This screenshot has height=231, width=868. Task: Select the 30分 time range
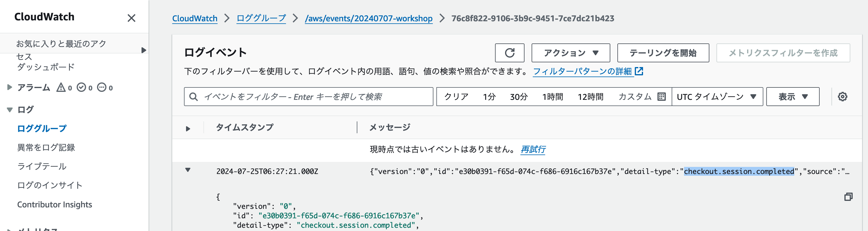click(x=519, y=97)
